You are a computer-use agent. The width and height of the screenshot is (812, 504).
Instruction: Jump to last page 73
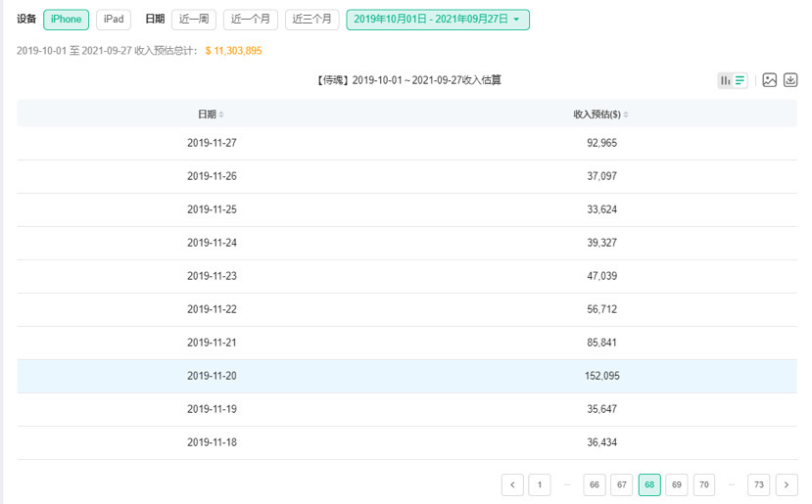pos(759,484)
